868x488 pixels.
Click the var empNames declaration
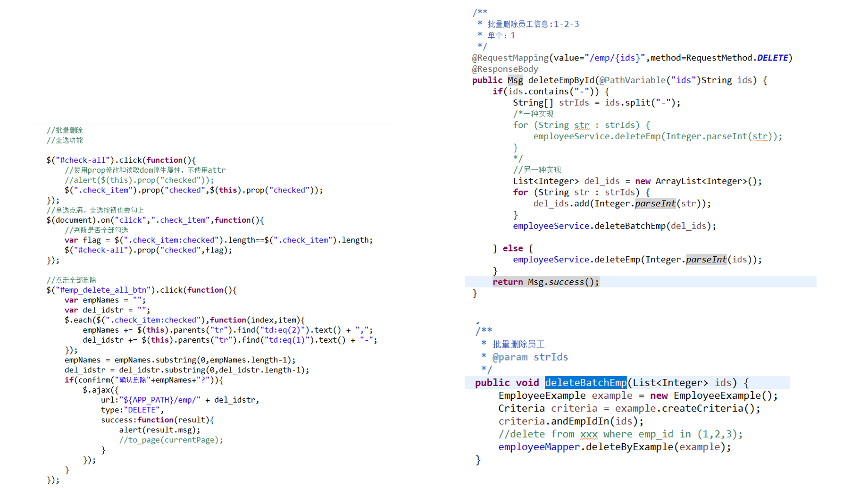pyautogui.click(x=105, y=300)
